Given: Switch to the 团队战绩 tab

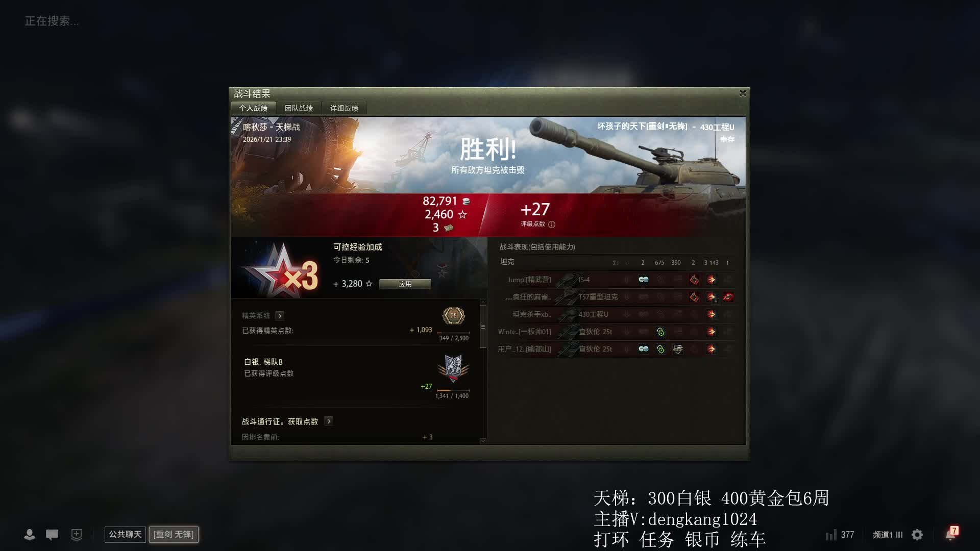Looking at the screenshot, I should coord(299,108).
